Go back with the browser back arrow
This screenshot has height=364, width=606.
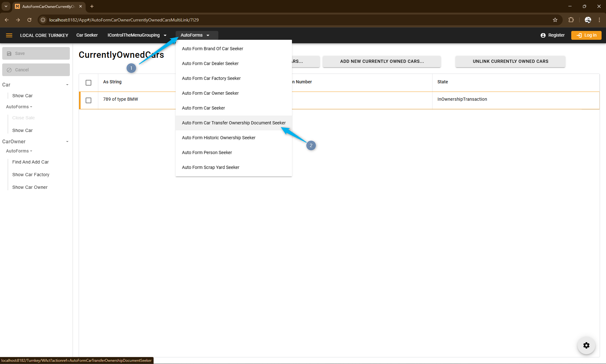click(x=7, y=20)
